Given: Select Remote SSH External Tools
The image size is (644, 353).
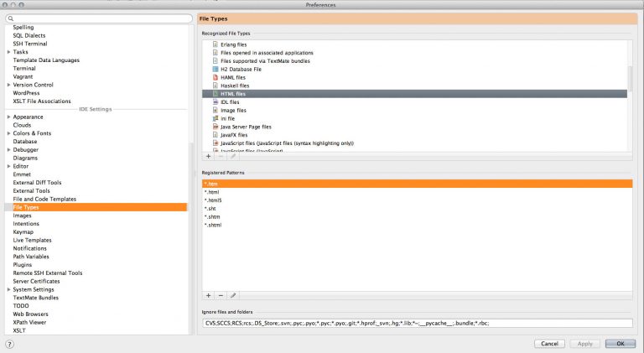Looking at the screenshot, I should [48, 273].
